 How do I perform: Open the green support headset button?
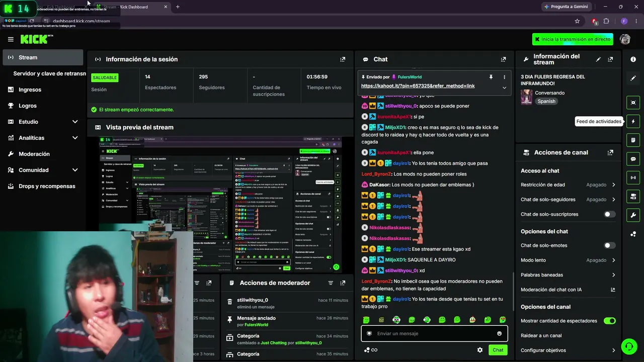[x=628, y=346]
